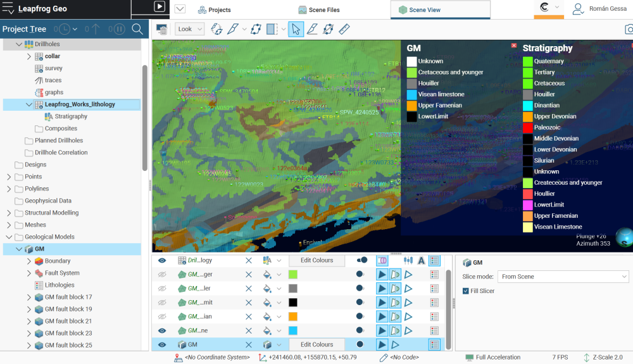The width and height of the screenshot is (633, 364).
Task: Activate the Select arrow tool
Action: [x=296, y=29]
